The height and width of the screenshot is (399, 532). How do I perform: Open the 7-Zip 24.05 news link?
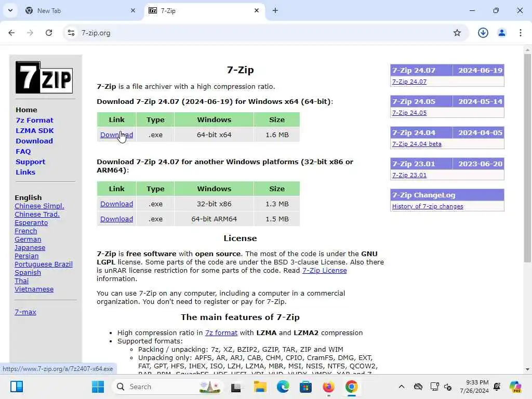pos(409,113)
